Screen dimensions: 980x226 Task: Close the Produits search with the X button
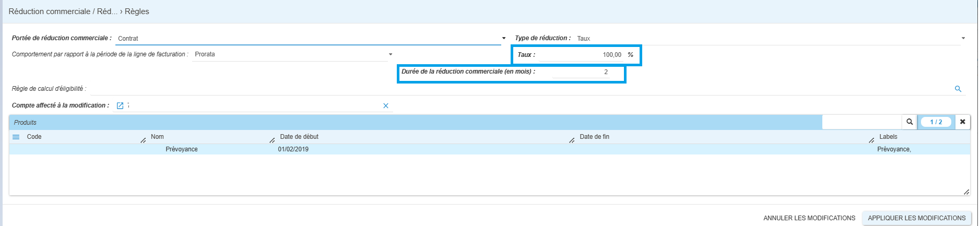click(x=963, y=122)
